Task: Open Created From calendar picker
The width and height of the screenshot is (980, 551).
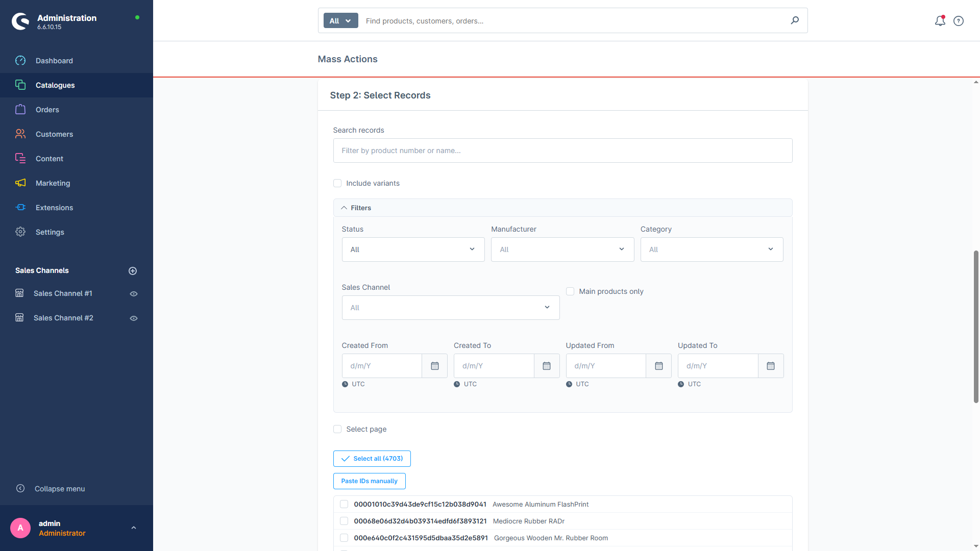Action: [434, 366]
